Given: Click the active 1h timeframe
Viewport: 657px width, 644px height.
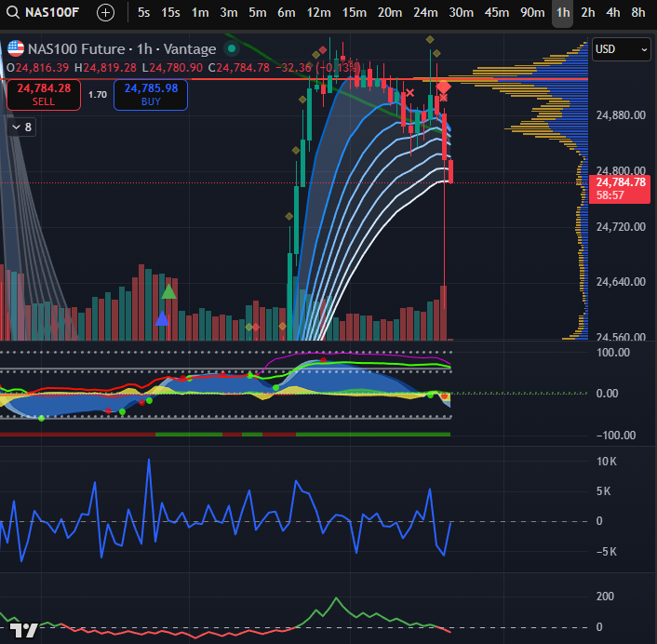Looking at the screenshot, I should click(563, 13).
